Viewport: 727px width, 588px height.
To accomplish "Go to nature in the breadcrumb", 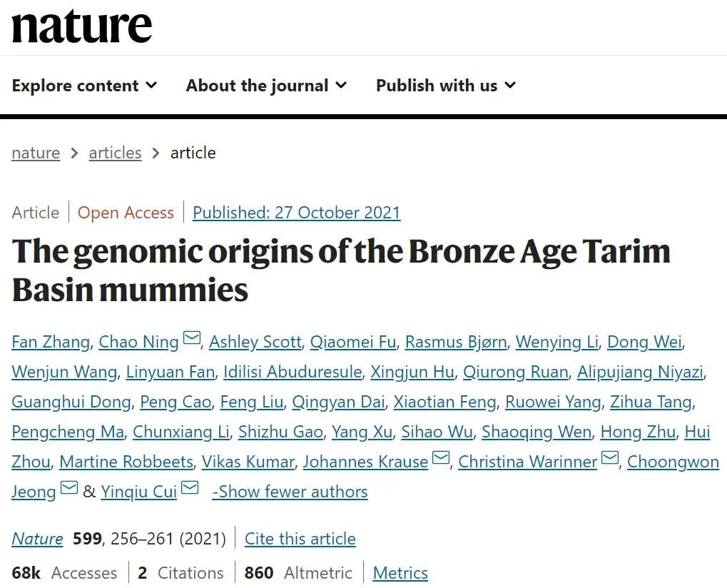I will coord(36,153).
